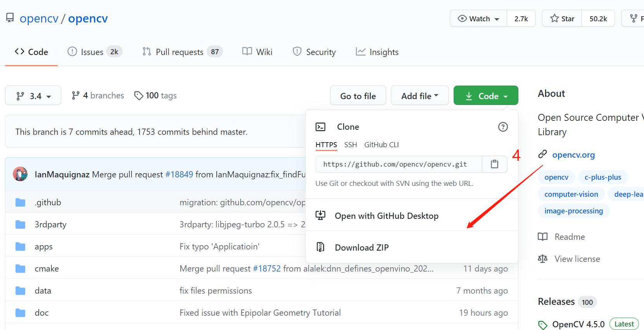Toggle the green Code dropdown button
This screenshot has width=644, height=330.
click(486, 95)
